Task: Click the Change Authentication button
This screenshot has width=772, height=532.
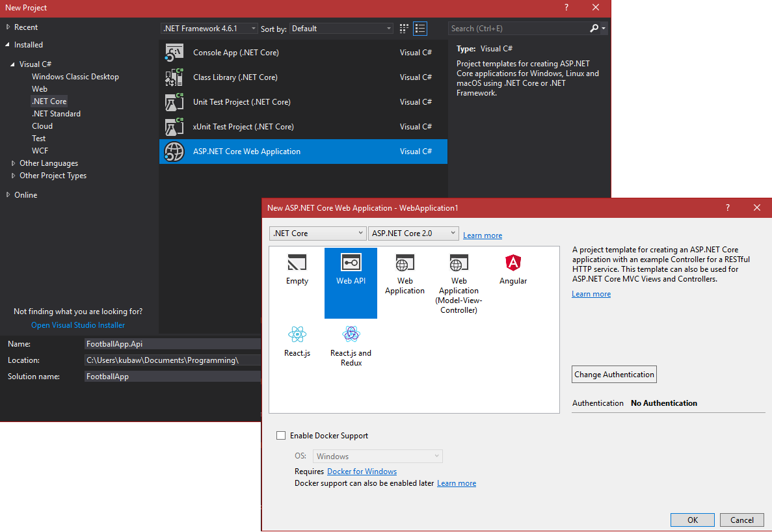Action: click(x=614, y=375)
